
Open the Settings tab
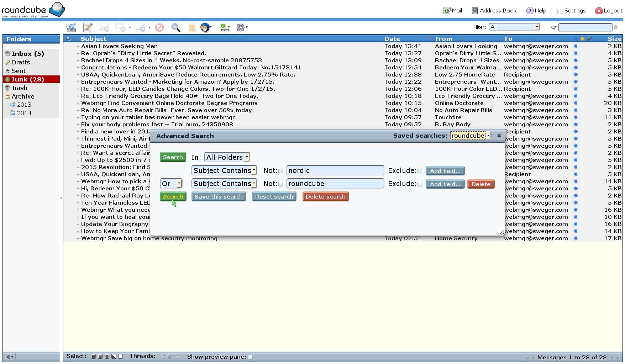pos(571,11)
